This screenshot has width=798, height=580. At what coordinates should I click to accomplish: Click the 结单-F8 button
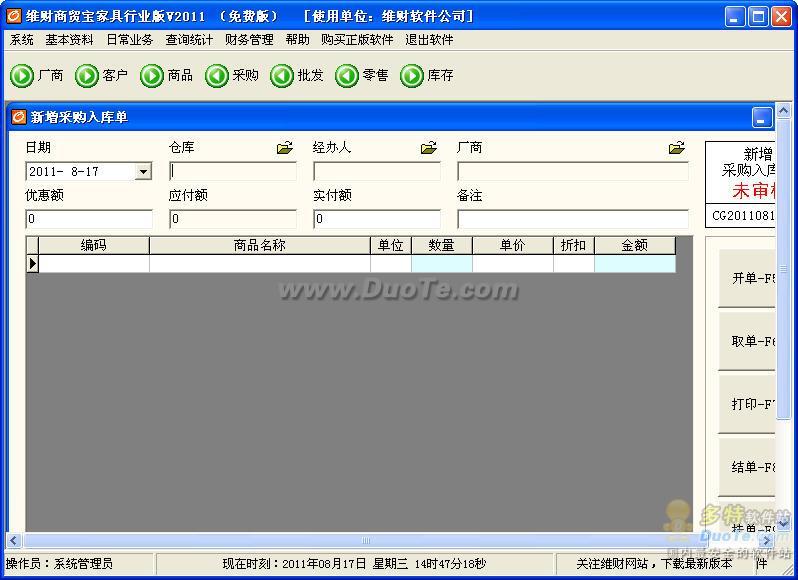(x=747, y=467)
